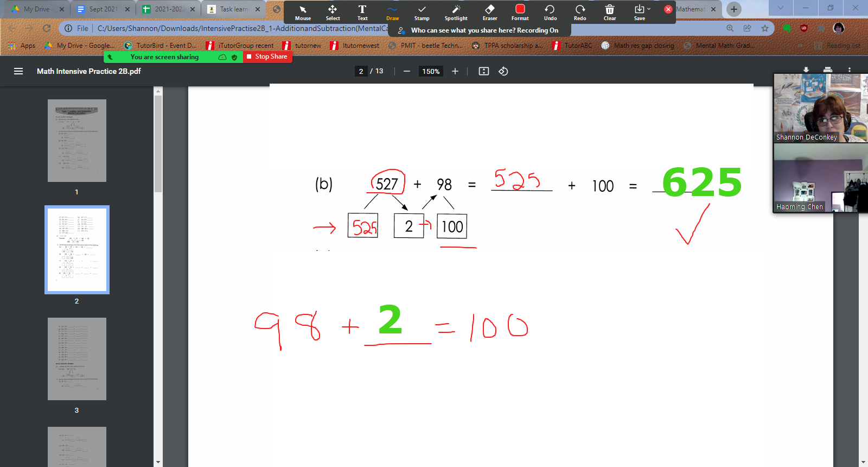Viewport: 868px width, 467px height.
Task: Bookmark this page with the star
Action: (765, 28)
